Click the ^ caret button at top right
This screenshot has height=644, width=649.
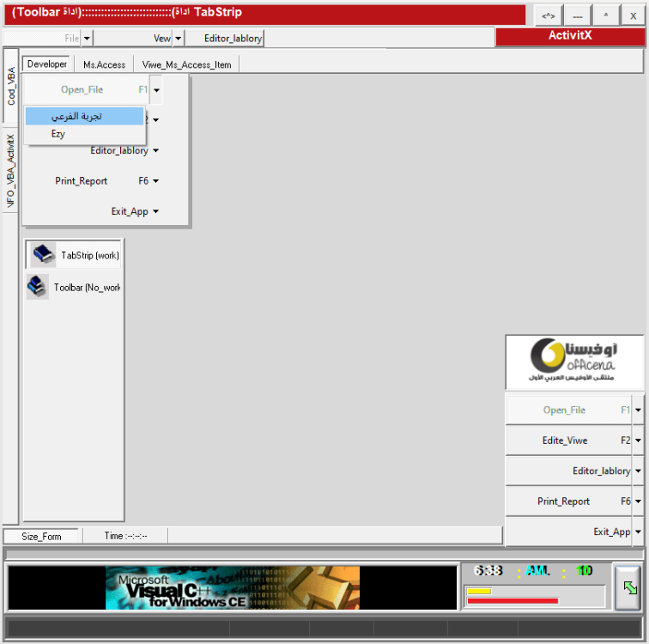[x=605, y=15]
